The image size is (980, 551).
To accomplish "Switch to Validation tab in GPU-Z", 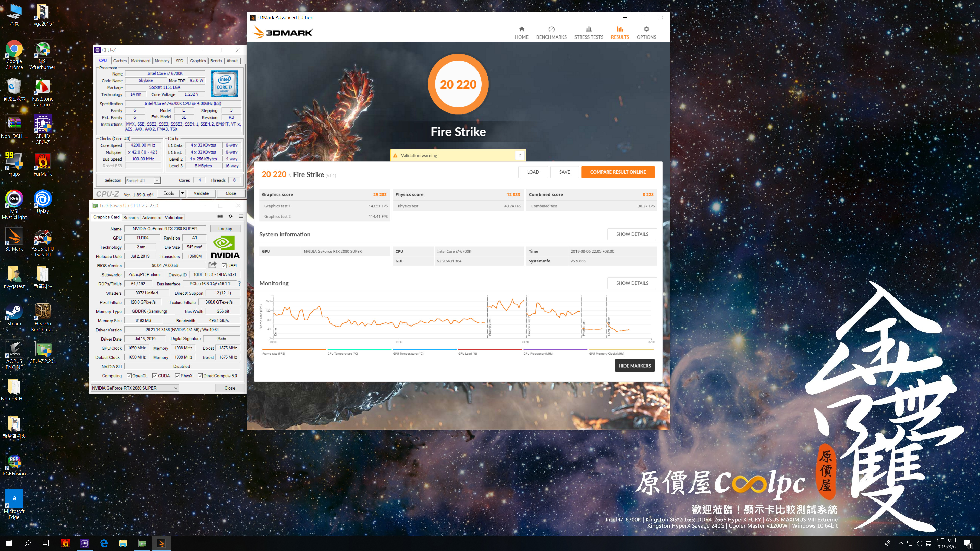I will 174,218.
